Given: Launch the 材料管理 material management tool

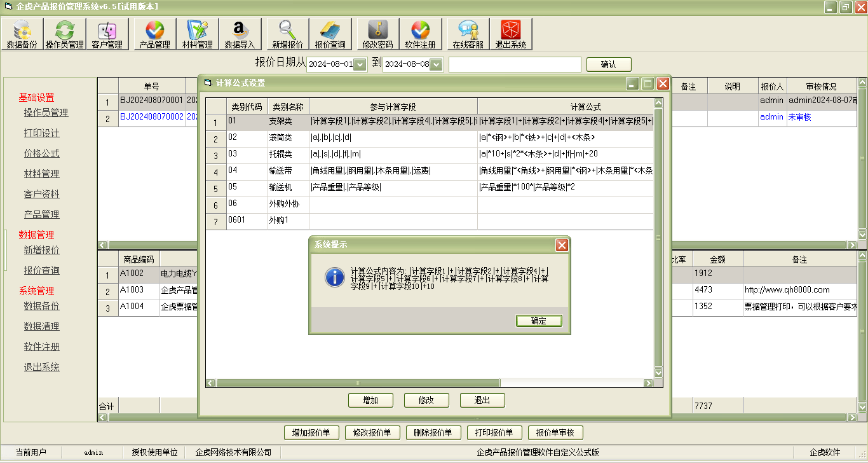Looking at the screenshot, I should (196, 33).
